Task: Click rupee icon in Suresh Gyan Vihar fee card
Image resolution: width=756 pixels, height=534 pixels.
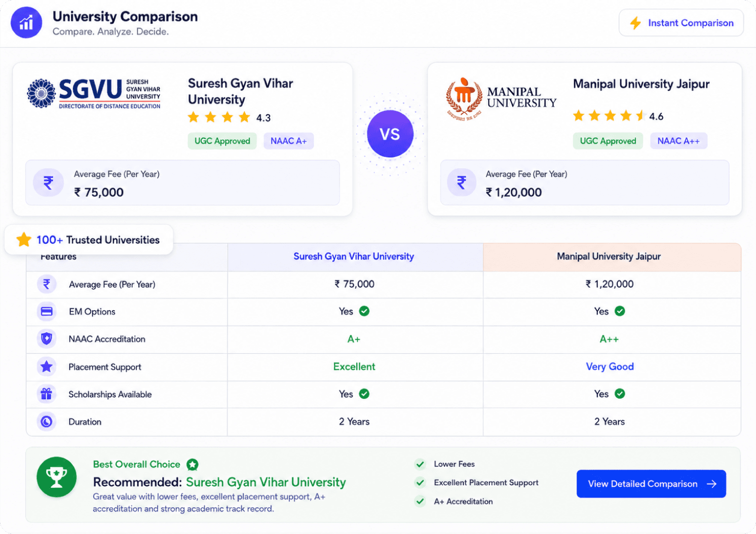Action: [x=48, y=182]
